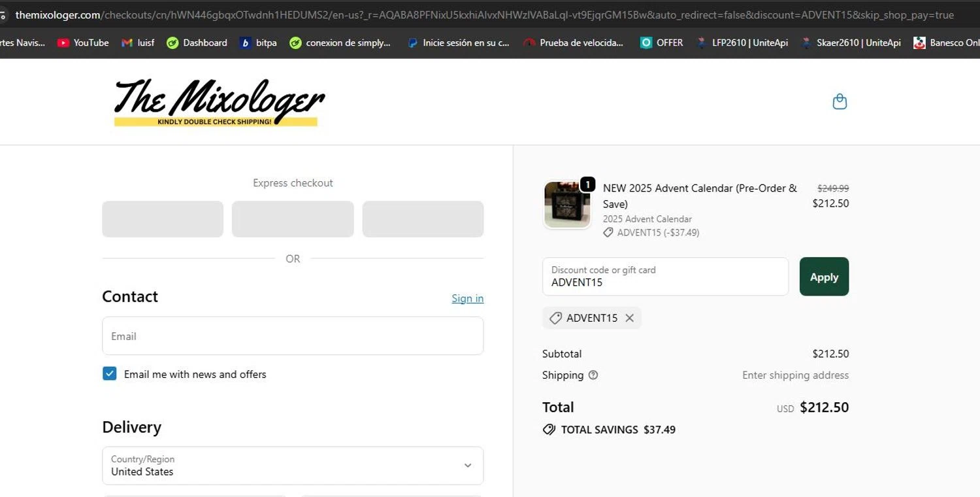Open the Prueba de velocidad bookmark
The image size is (980, 497).
click(x=574, y=43)
